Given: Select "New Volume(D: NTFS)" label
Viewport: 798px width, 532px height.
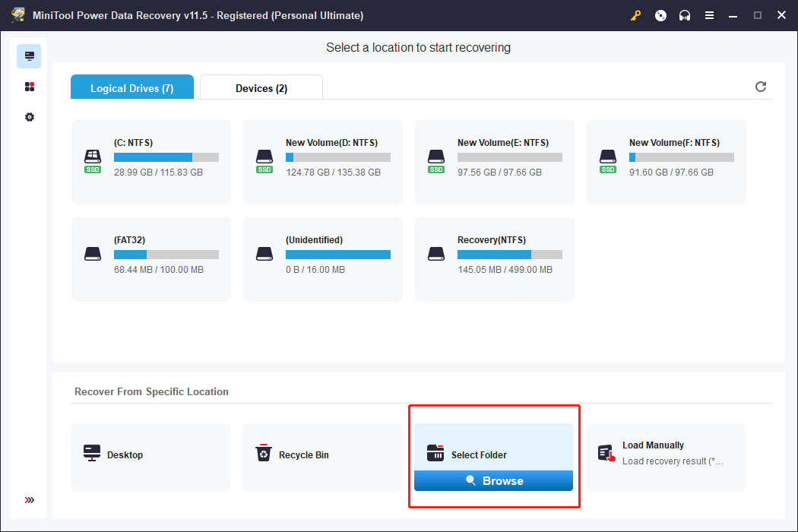Looking at the screenshot, I should tap(332, 143).
